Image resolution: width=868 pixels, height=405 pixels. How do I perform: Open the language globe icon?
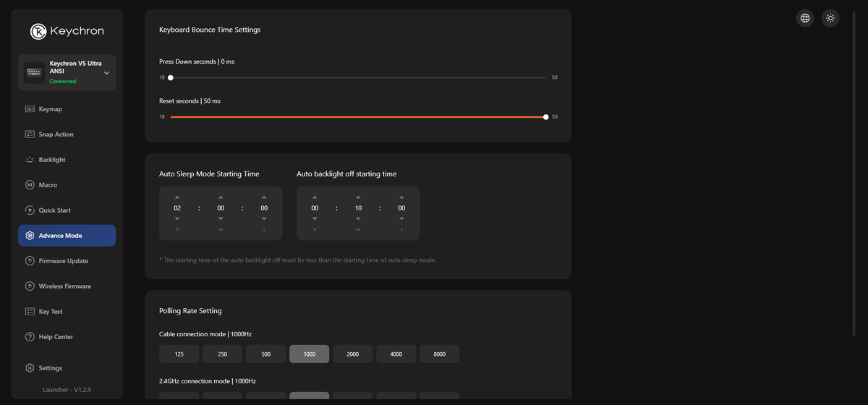(x=805, y=18)
